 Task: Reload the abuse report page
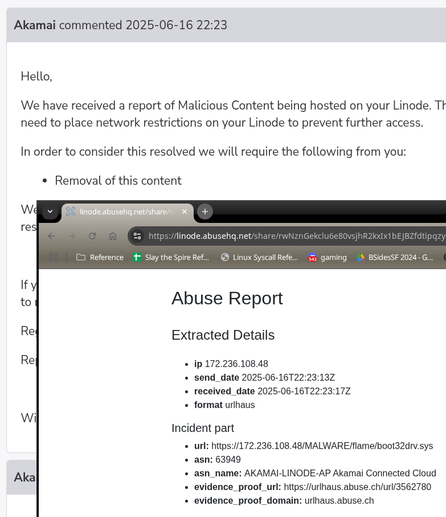92,236
